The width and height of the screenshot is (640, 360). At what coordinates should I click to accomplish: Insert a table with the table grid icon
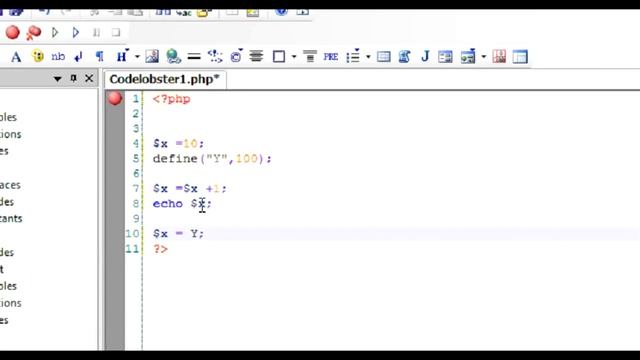[383, 56]
